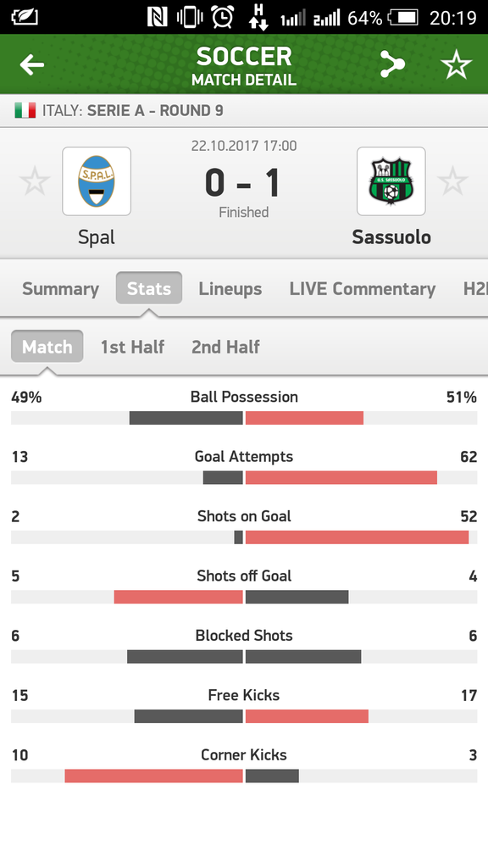Open the LIVE Commentary tab

[363, 288]
